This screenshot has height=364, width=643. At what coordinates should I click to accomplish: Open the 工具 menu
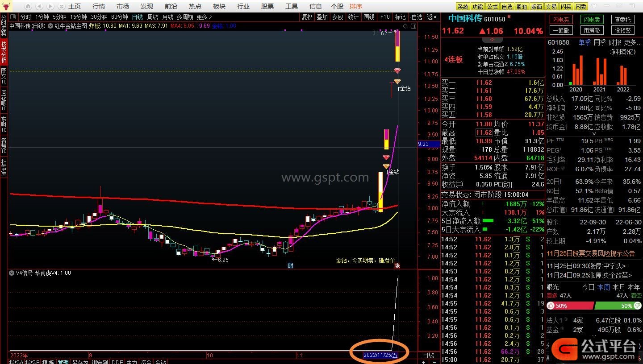(292, 6)
